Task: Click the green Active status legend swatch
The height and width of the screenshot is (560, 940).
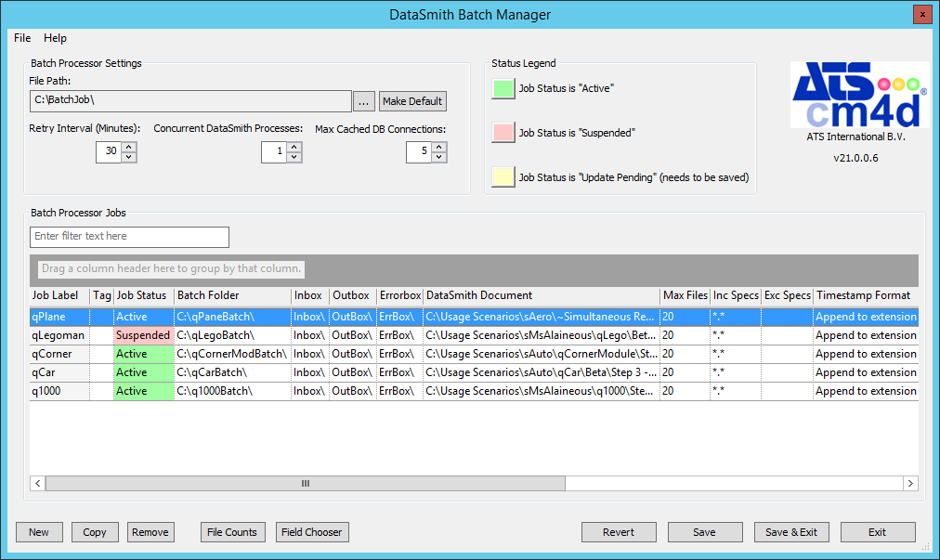Action: (x=503, y=88)
